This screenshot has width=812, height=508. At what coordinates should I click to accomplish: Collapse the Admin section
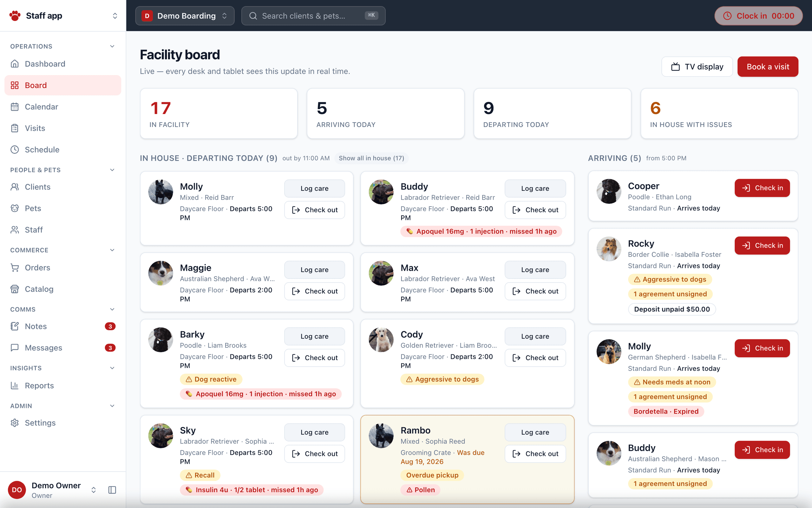point(112,406)
